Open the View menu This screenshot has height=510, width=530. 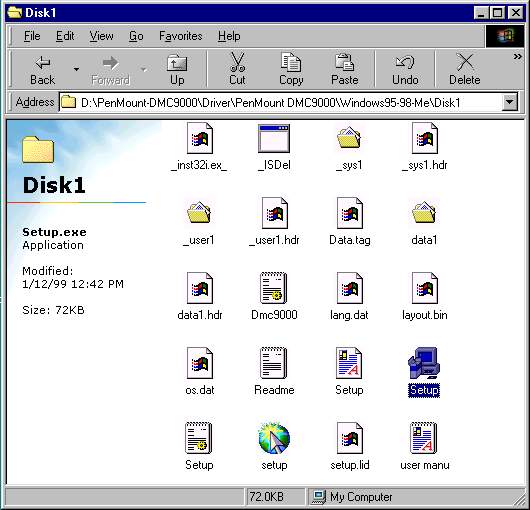tap(101, 36)
